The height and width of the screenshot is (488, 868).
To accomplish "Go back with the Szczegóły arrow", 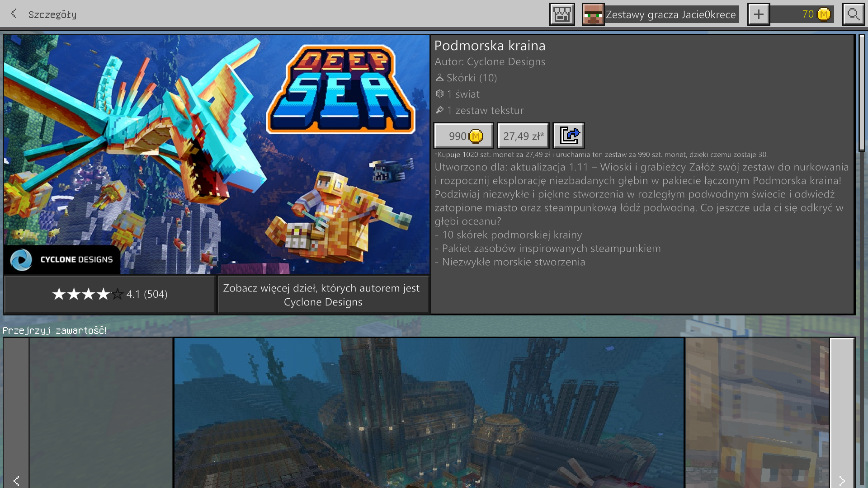I will [14, 14].
